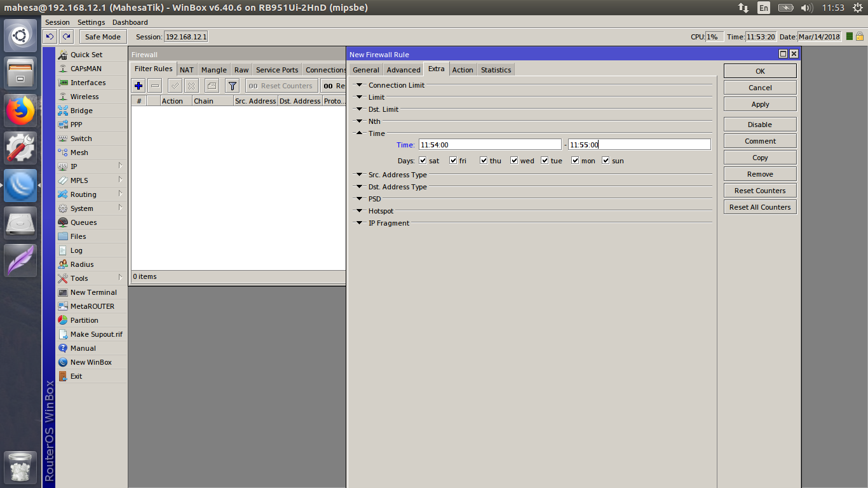Expand the Dst. Limit section
Viewport: 868px width, 488px height.
(359, 109)
